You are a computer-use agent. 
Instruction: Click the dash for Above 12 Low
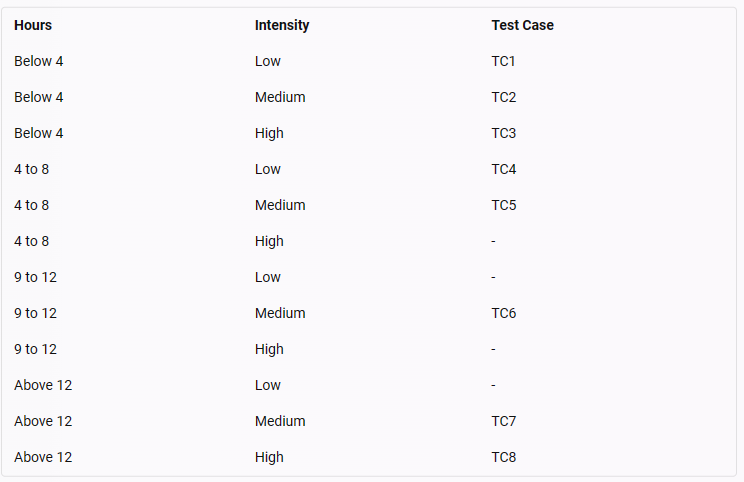(x=493, y=385)
